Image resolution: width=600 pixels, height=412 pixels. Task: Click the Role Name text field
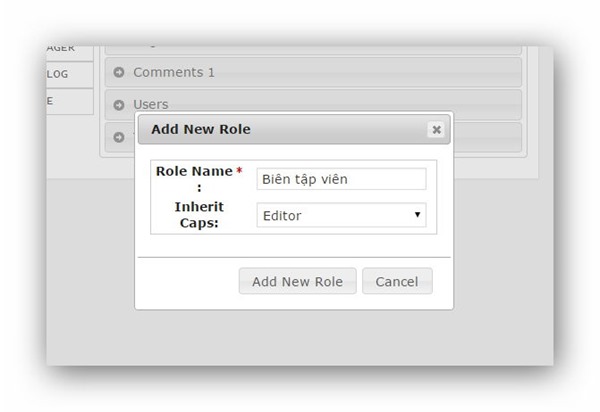pos(341,179)
